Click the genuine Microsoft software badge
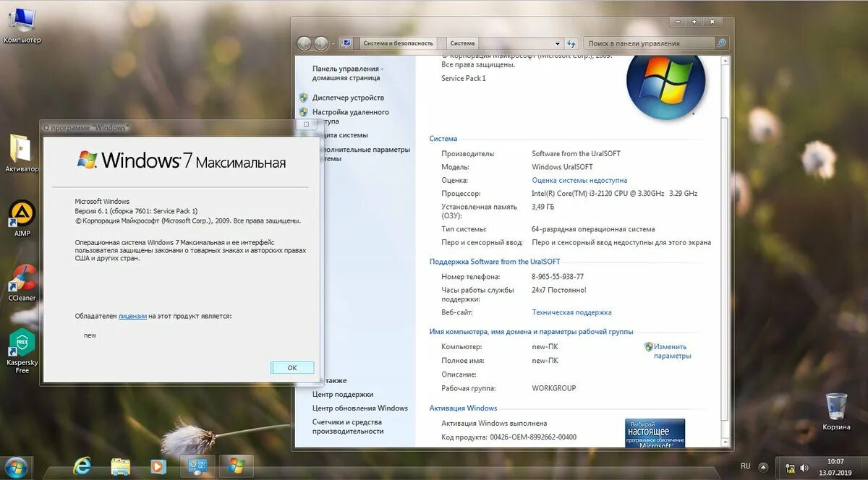This screenshot has width=868, height=480. (655, 434)
